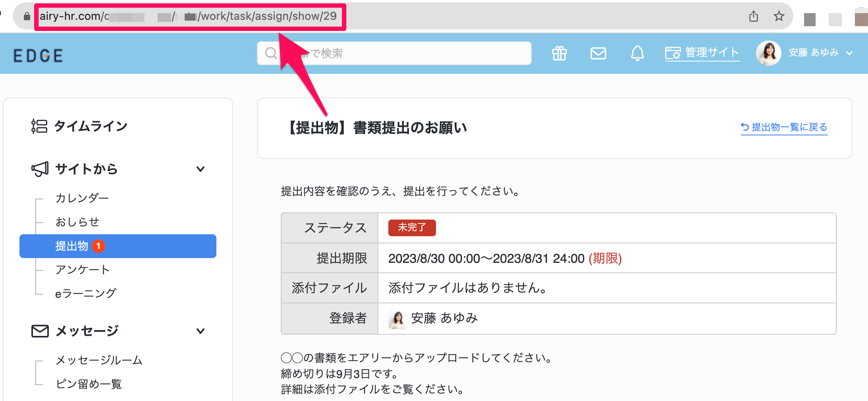
Task: Click the 添付ファイル row label
Action: (x=329, y=288)
